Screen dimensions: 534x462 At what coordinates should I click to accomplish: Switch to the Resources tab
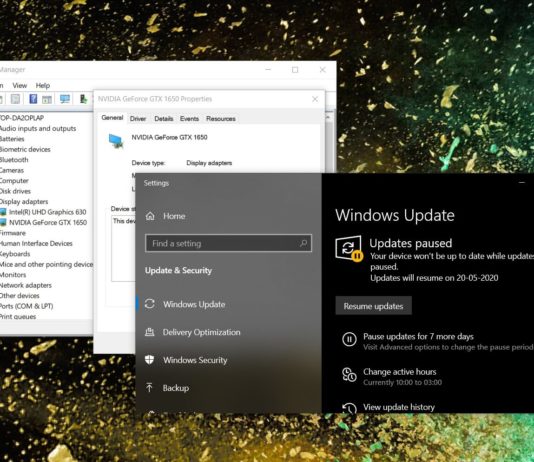(x=221, y=118)
